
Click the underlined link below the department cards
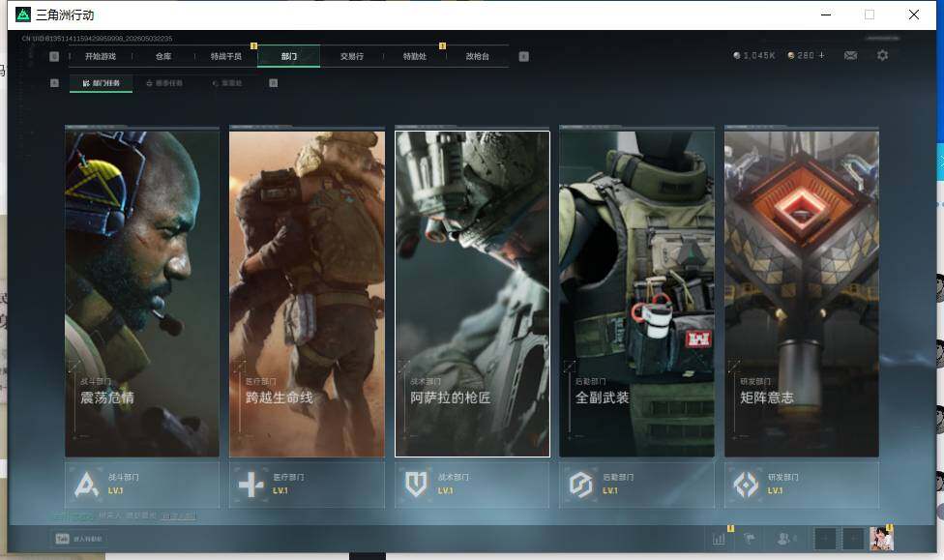pyautogui.click(x=178, y=516)
